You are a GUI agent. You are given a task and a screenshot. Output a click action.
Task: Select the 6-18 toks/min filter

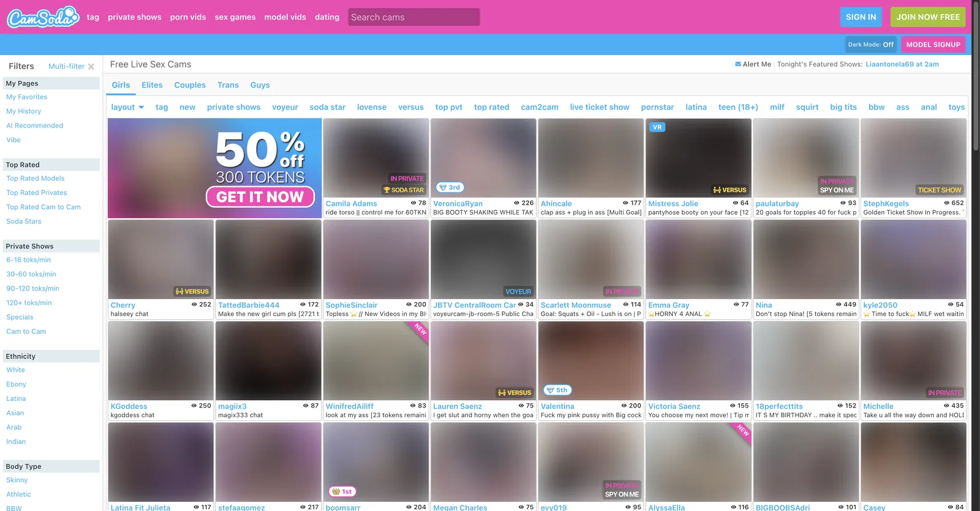[28, 260]
